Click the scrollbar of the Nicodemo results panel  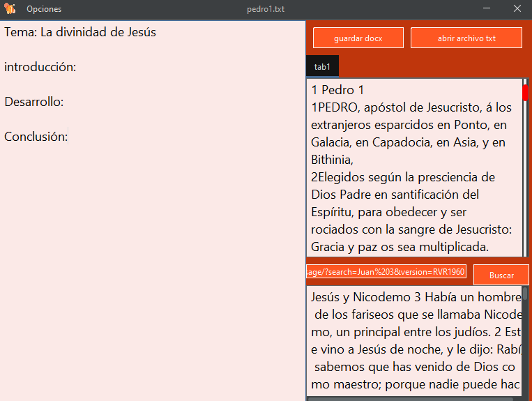click(525, 294)
